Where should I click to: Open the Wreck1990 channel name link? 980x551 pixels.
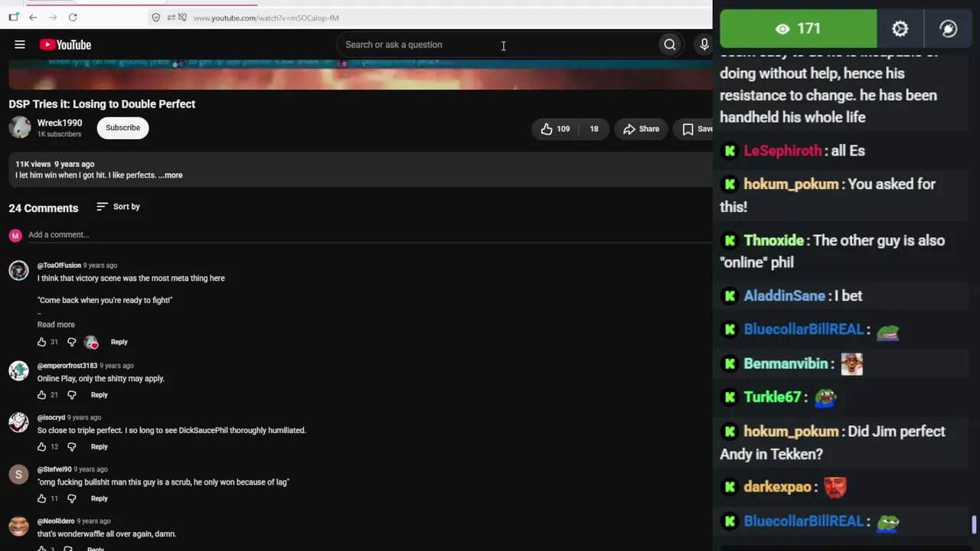coord(60,122)
